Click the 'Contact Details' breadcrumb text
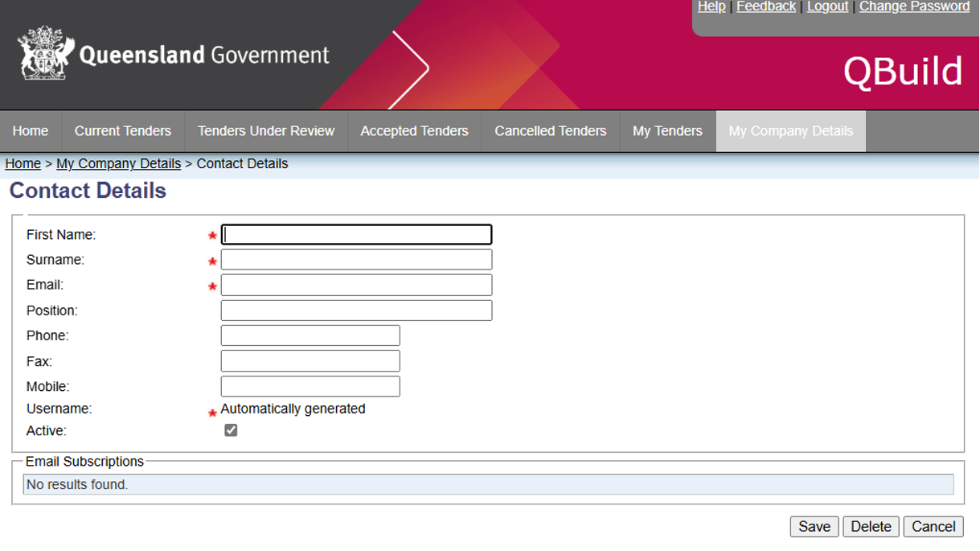This screenshot has height=551, width=980. [x=242, y=163]
